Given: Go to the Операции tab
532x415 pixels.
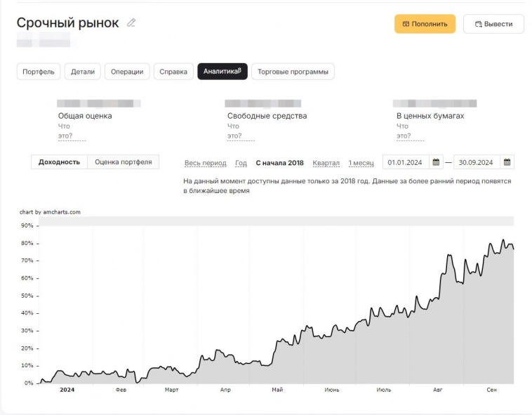Looking at the screenshot, I should pyautogui.click(x=127, y=72).
